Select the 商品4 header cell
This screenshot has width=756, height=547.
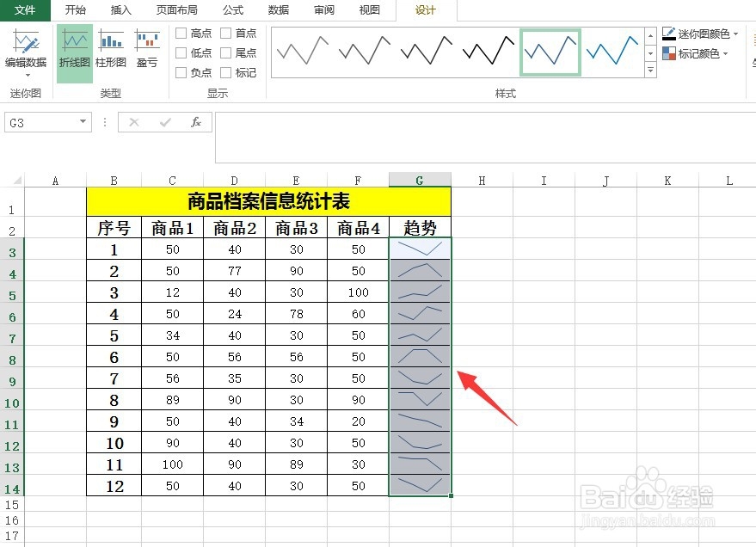[358, 227]
